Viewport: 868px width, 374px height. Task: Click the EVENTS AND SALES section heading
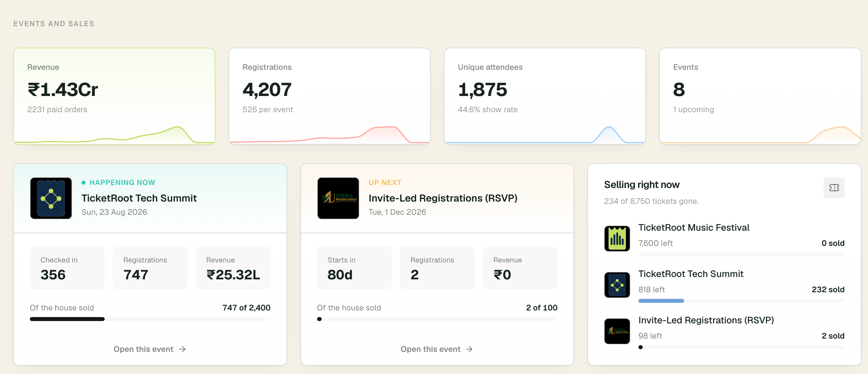coord(54,23)
